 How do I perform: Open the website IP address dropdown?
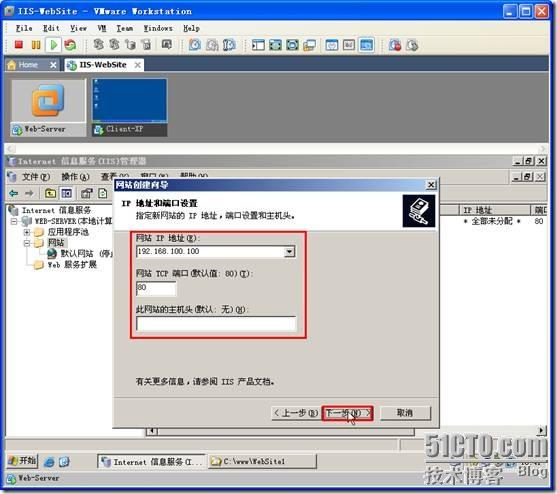click(x=290, y=252)
